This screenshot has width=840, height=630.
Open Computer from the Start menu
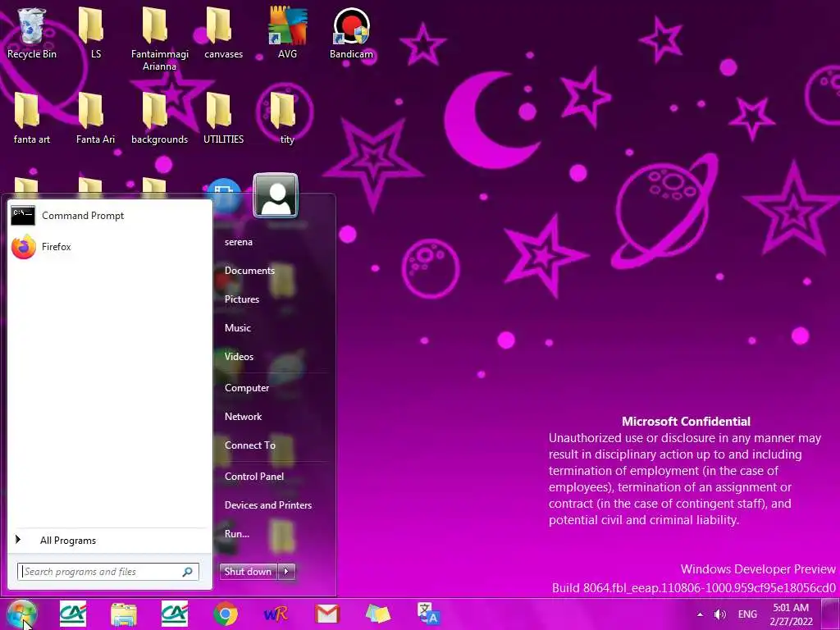pos(246,388)
